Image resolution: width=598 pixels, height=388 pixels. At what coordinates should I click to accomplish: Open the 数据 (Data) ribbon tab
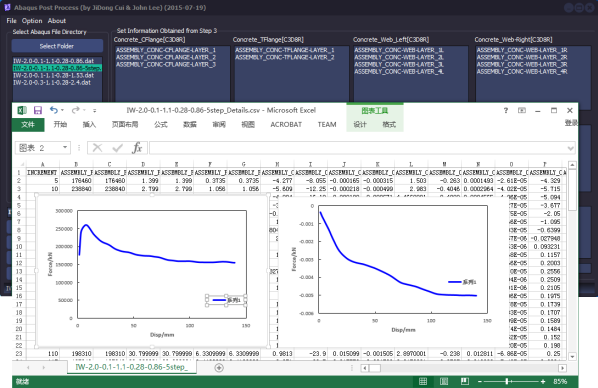[190, 124]
